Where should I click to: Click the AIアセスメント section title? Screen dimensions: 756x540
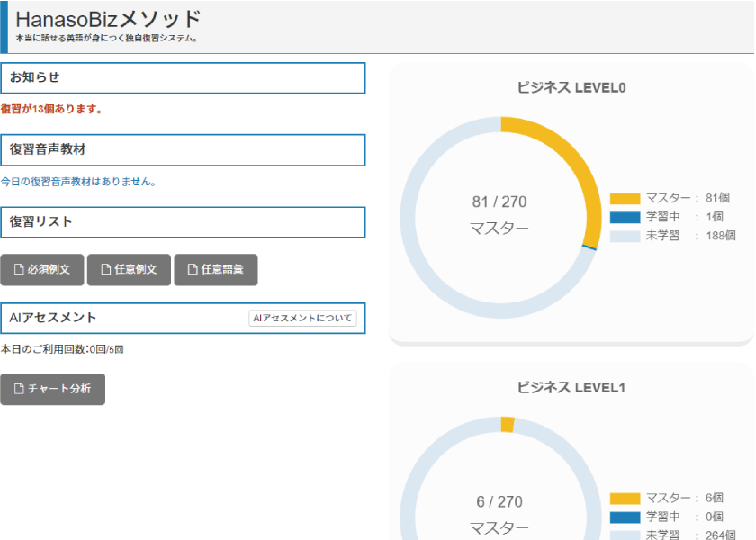[52, 318]
